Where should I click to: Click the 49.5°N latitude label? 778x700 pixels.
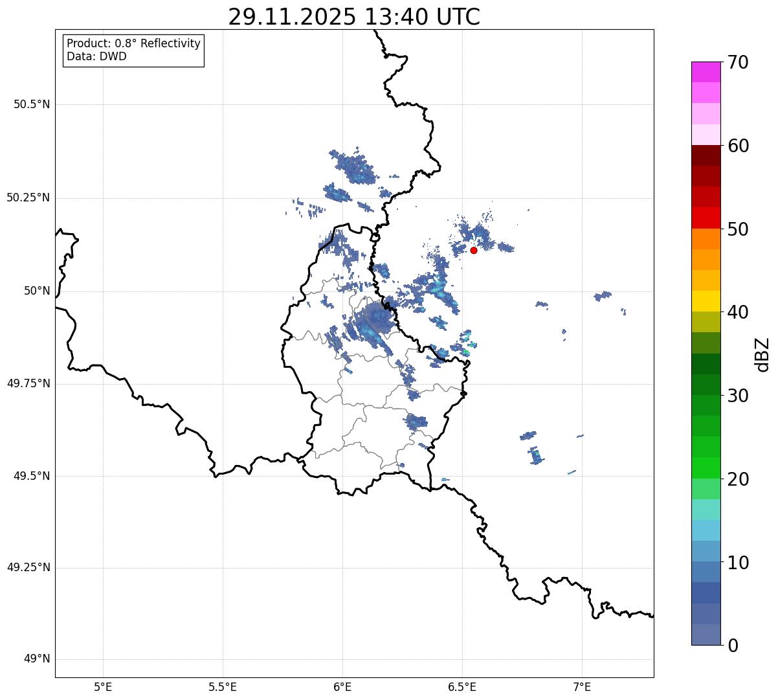pos(32,476)
